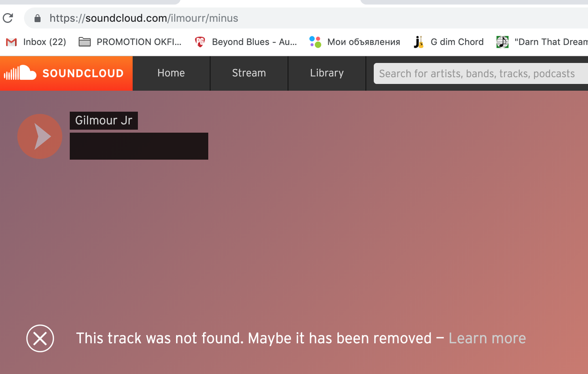Focus the Search for artists, bands, tracks field
588x374 pixels.
(x=481, y=73)
